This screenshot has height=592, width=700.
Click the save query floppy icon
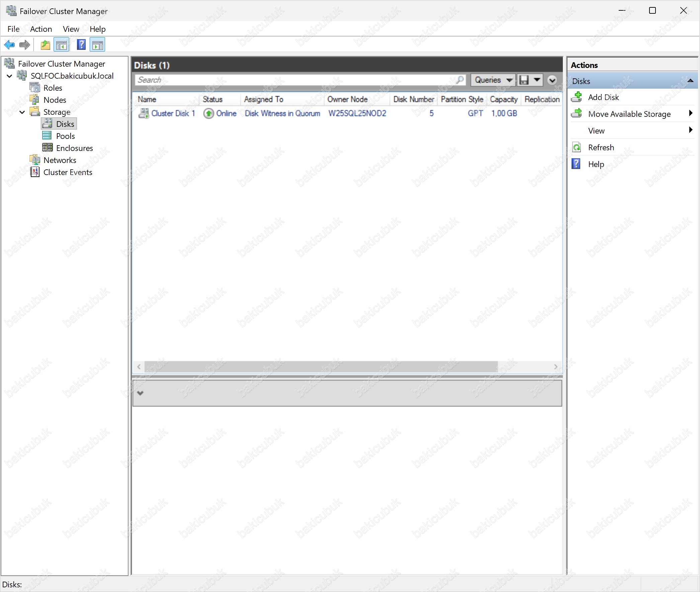(x=524, y=80)
